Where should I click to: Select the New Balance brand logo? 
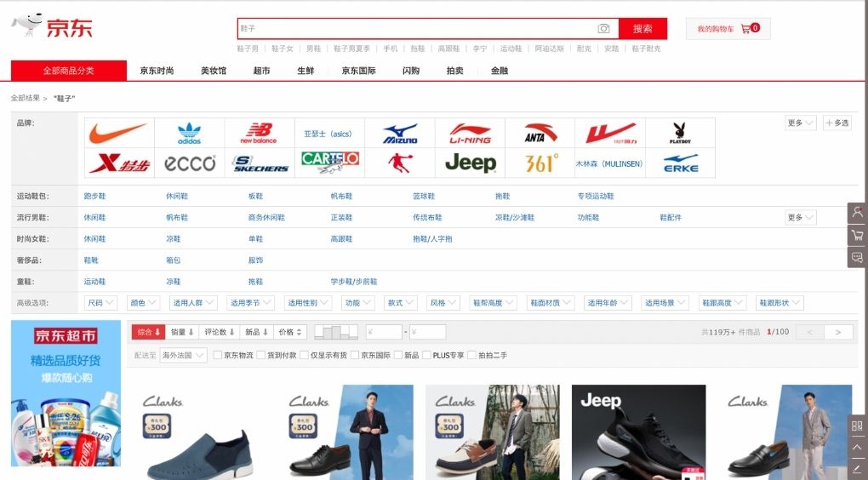[259, 133]
